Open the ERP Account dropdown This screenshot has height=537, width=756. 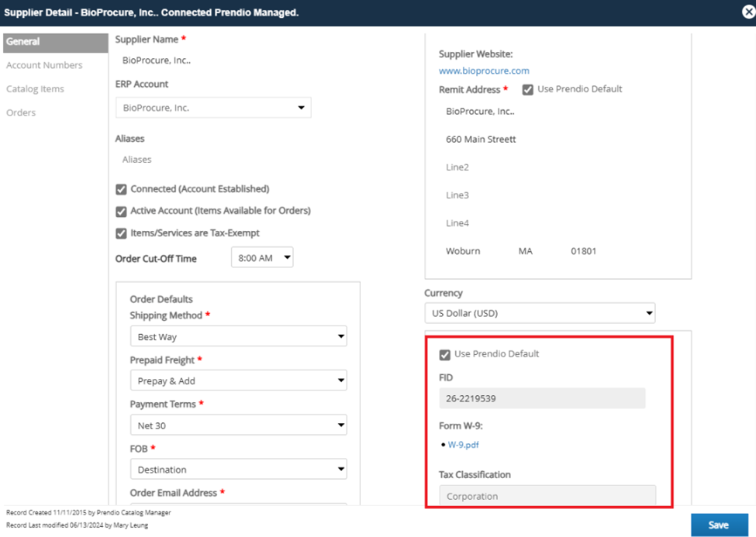point(213,108)
